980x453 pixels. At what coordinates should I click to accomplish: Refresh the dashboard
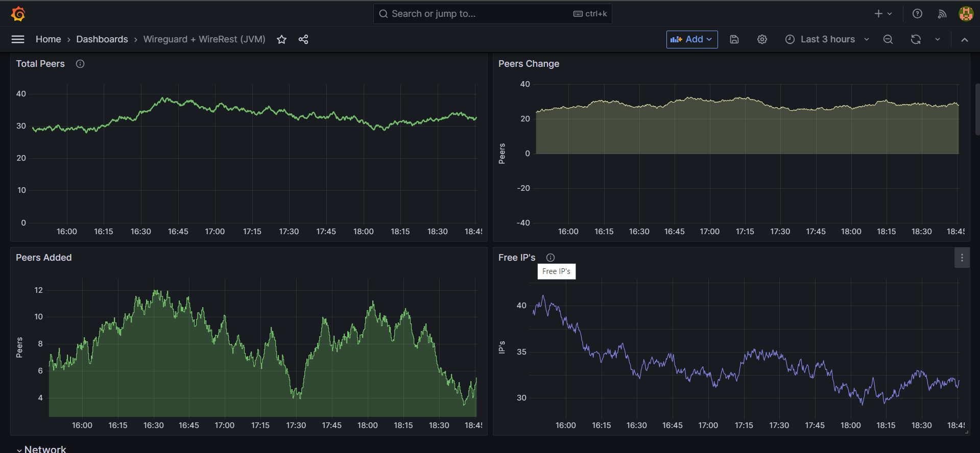pyautogui.click(x=916, y=39)
